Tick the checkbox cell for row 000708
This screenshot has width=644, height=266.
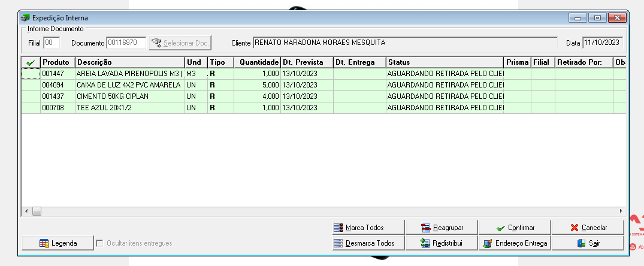pyautogui.click(x=31, y=108)
